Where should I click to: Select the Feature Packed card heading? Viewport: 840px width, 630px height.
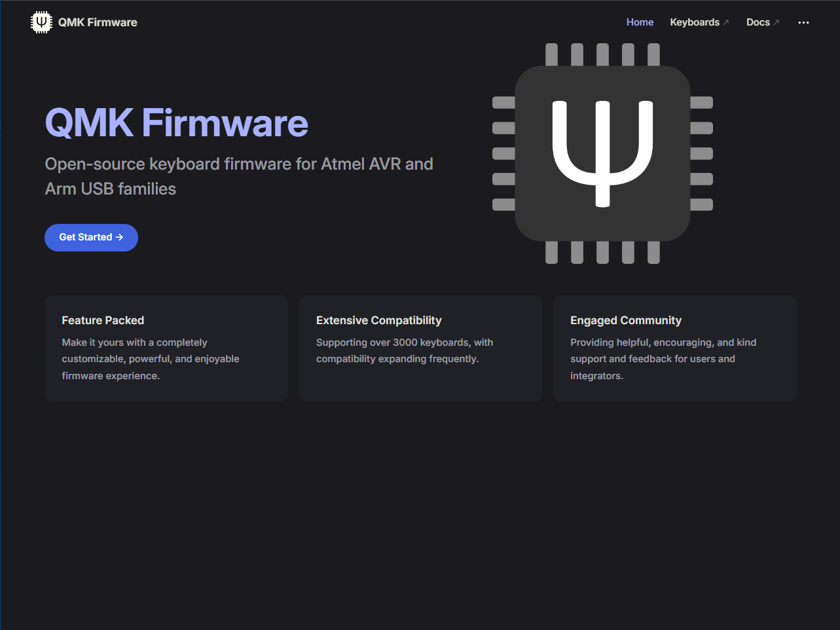pos(103,320)
